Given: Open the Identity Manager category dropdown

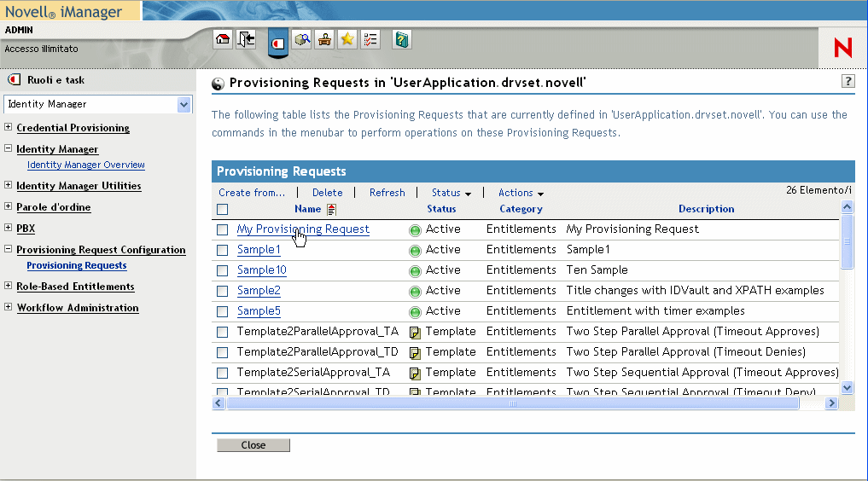Looking at the screenshot, I should [184, 104].
